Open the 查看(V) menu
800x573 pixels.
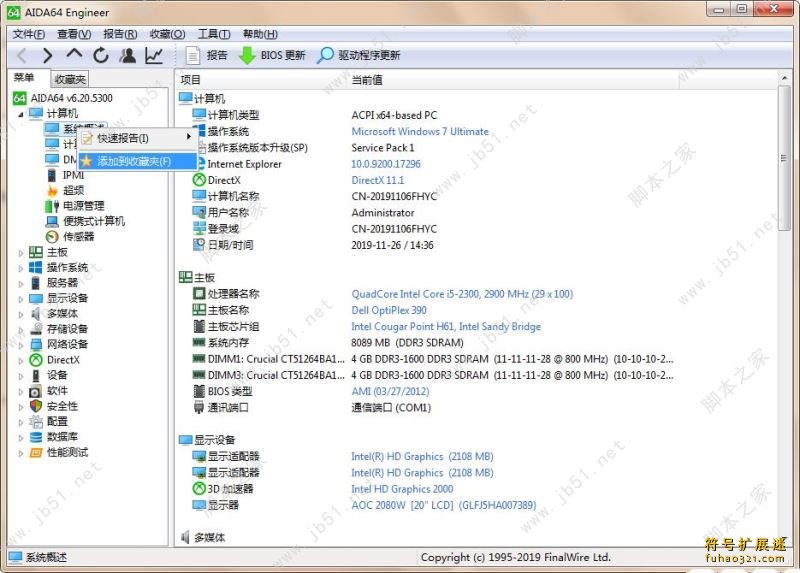(74, 34)
